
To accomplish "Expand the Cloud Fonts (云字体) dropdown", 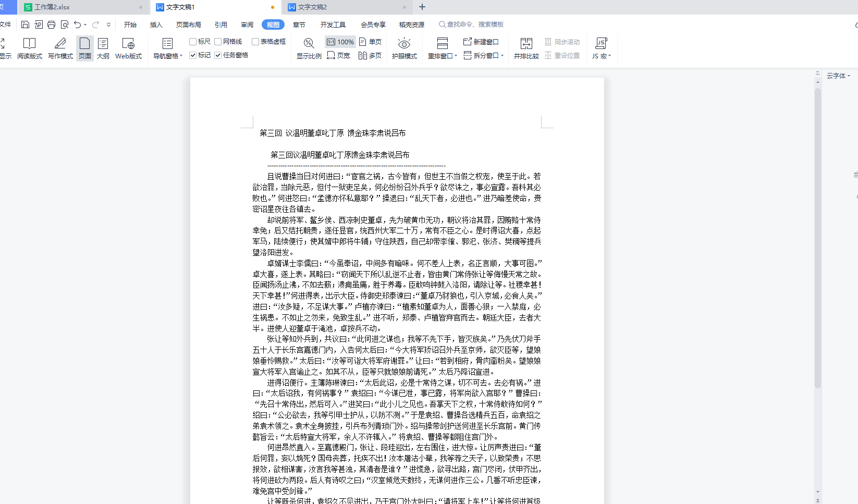I will tap(838, 76).
